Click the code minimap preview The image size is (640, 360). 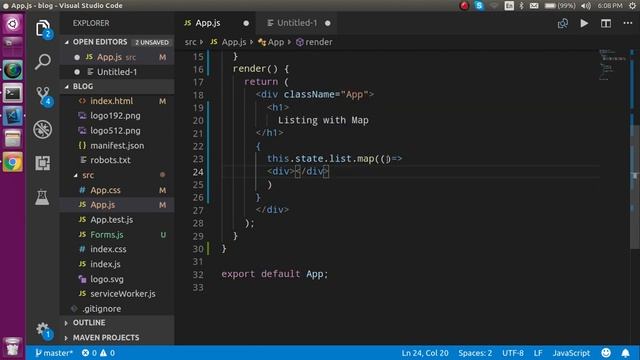click(612, 65)
